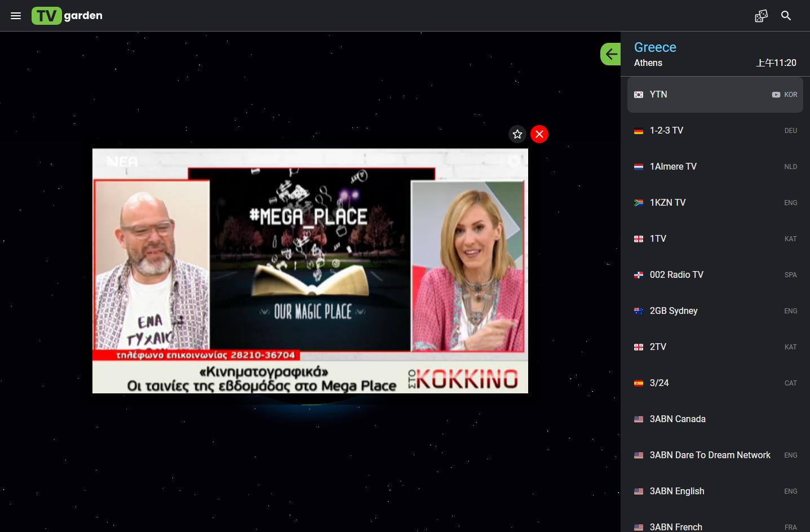
Task: Select the 3ABN Canada channel
Action: tap(715, 419)
